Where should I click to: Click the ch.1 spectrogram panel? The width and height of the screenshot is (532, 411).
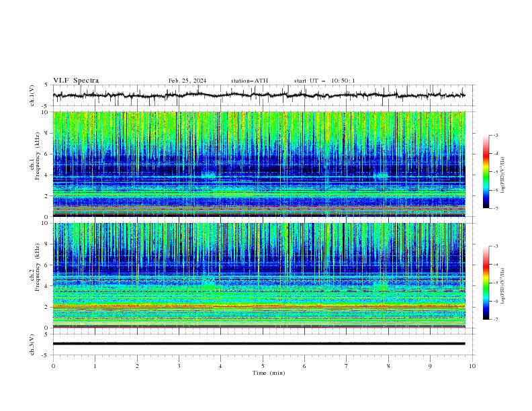(259, 164)
